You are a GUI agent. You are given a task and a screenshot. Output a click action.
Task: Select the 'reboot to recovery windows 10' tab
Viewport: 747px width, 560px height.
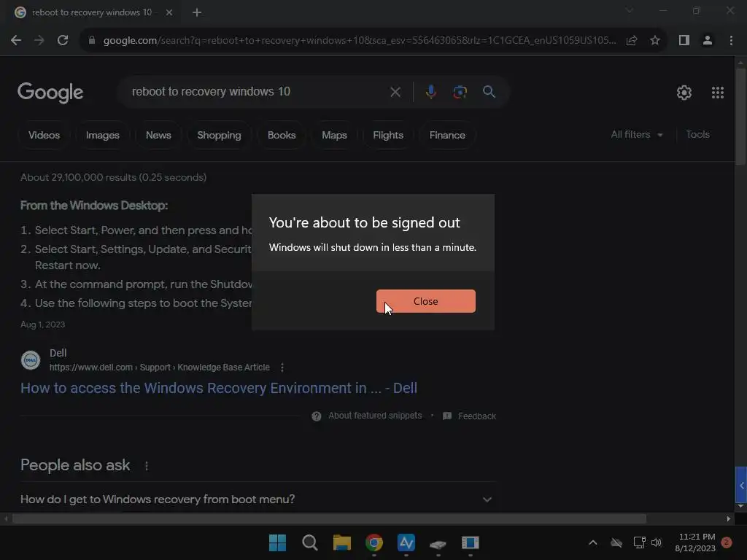coord(93,12)
